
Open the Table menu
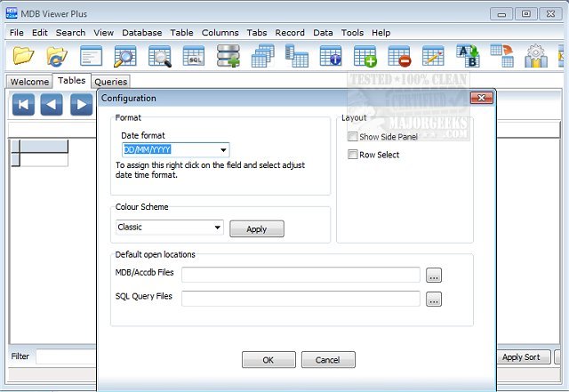pos(181,33)
